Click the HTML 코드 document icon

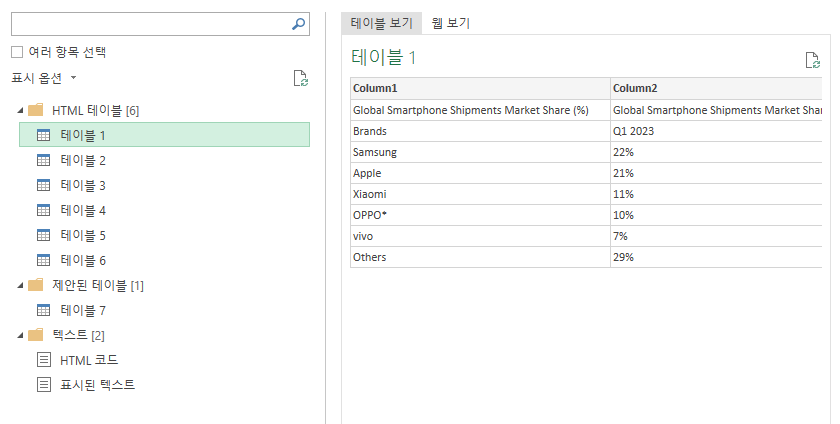43,360
